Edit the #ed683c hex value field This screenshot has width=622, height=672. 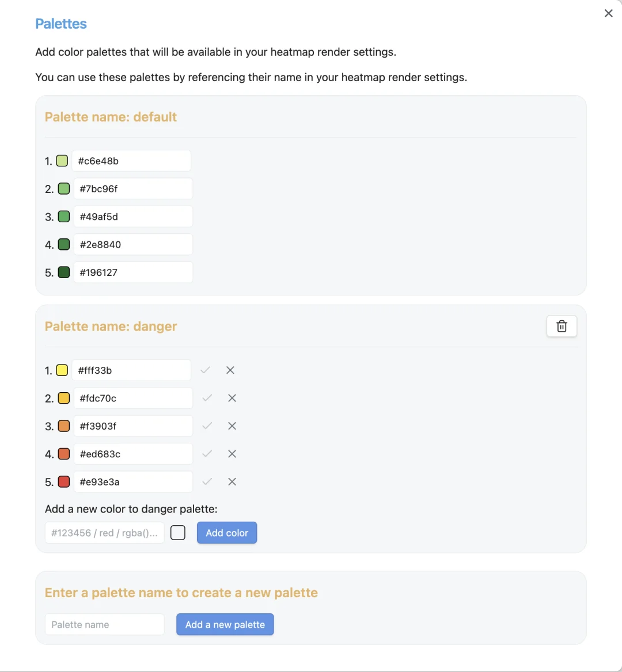[x=133, y=454]
